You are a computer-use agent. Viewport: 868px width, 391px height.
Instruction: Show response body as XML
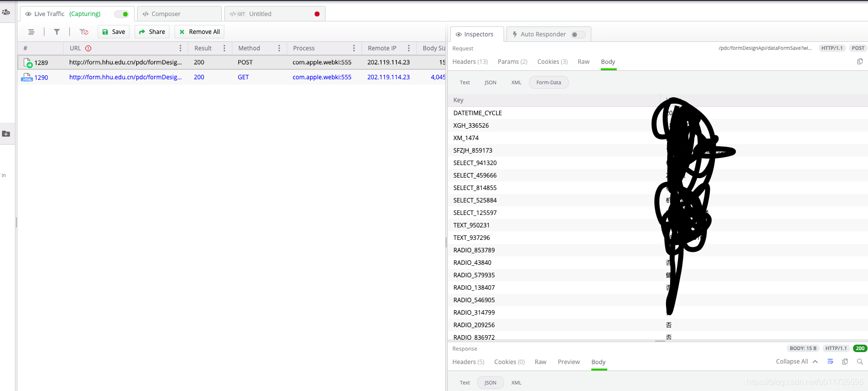517,383
